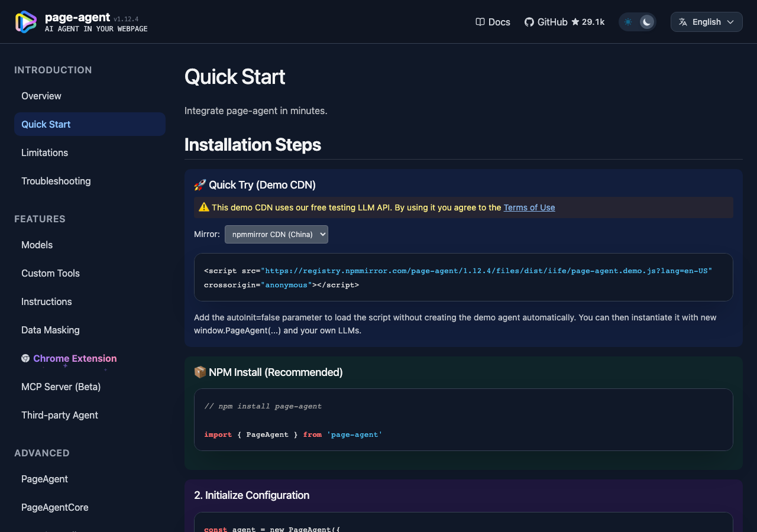Open Troubleshooting in the sidebar
Screen dimensions: 757x532
(90, 181)
